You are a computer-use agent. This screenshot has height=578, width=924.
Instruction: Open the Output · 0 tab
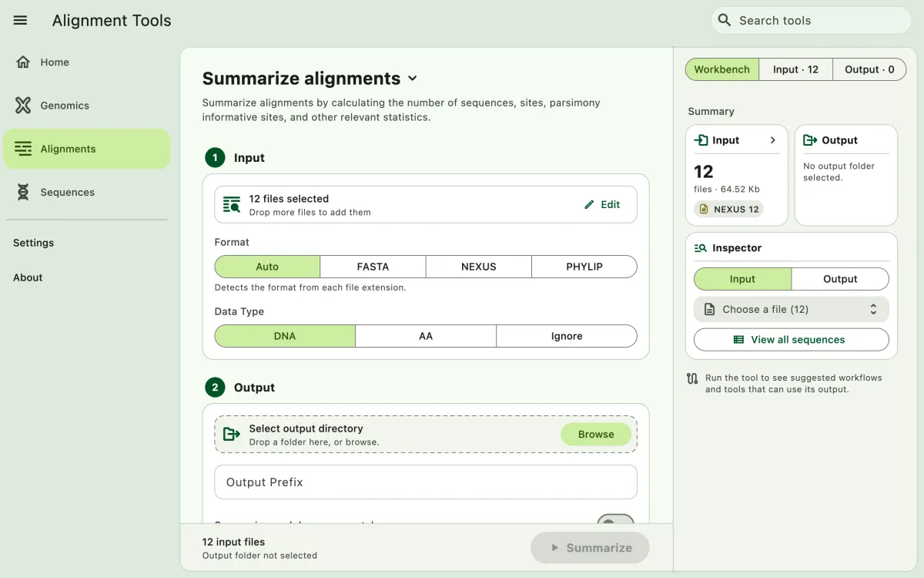[x=869, y=69]
